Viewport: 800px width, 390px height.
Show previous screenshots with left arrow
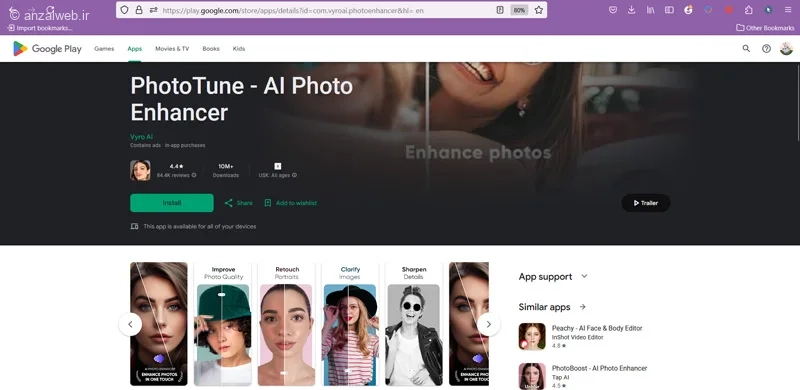[x=130, y=324]
